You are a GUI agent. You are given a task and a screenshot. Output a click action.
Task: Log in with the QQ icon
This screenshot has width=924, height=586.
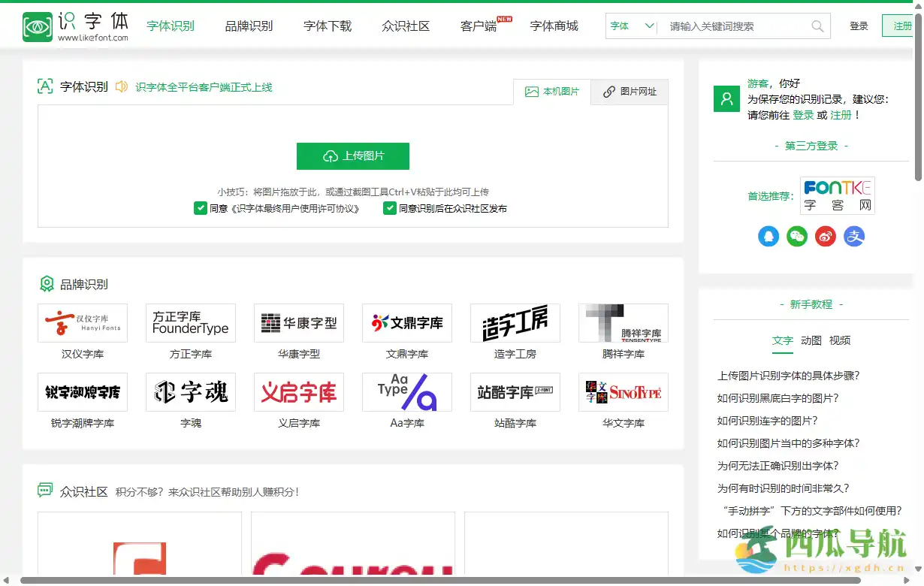click(x=768, y=237)
